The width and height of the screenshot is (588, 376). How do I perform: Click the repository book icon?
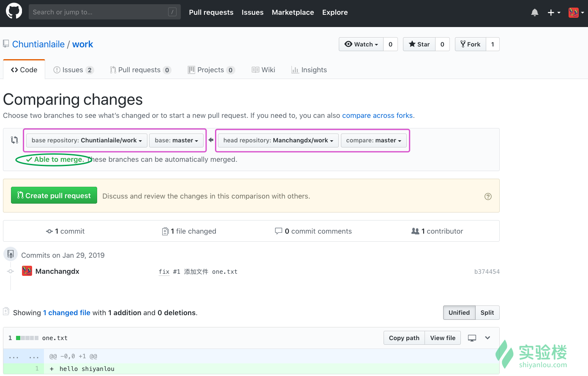(6, 44)
